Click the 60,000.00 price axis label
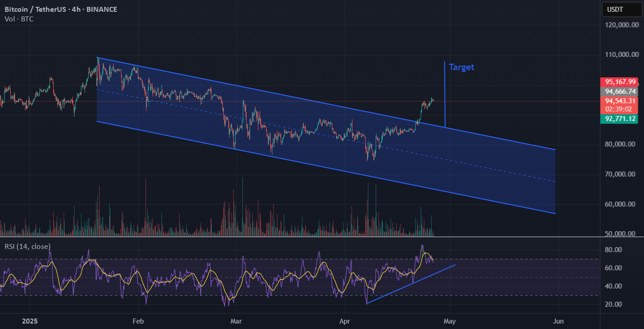This screenshot has width=644, height=329. pyautogui.click(x=620, y=204)
